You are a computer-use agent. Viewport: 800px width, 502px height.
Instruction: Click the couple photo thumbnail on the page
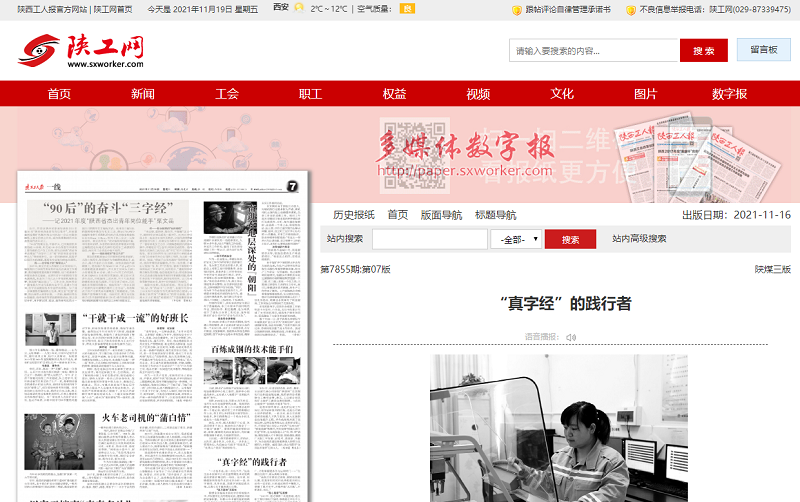[60, 442]
